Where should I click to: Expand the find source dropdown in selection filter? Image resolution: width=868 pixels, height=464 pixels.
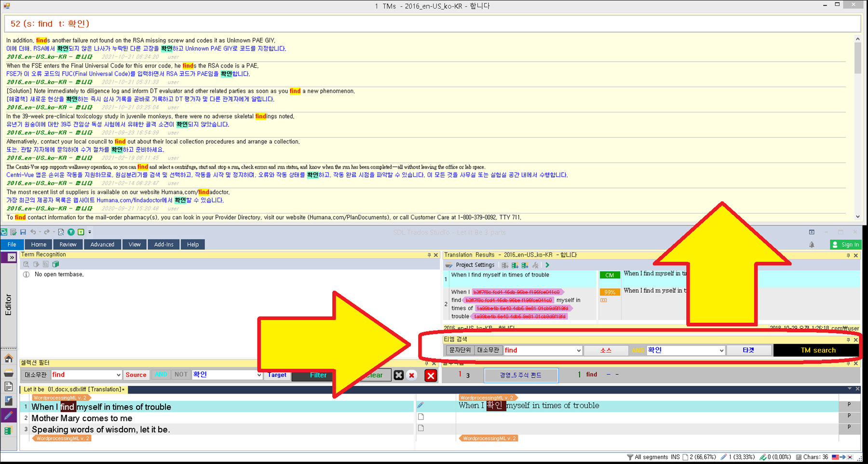pyautogui.click(x=118, y=375)
